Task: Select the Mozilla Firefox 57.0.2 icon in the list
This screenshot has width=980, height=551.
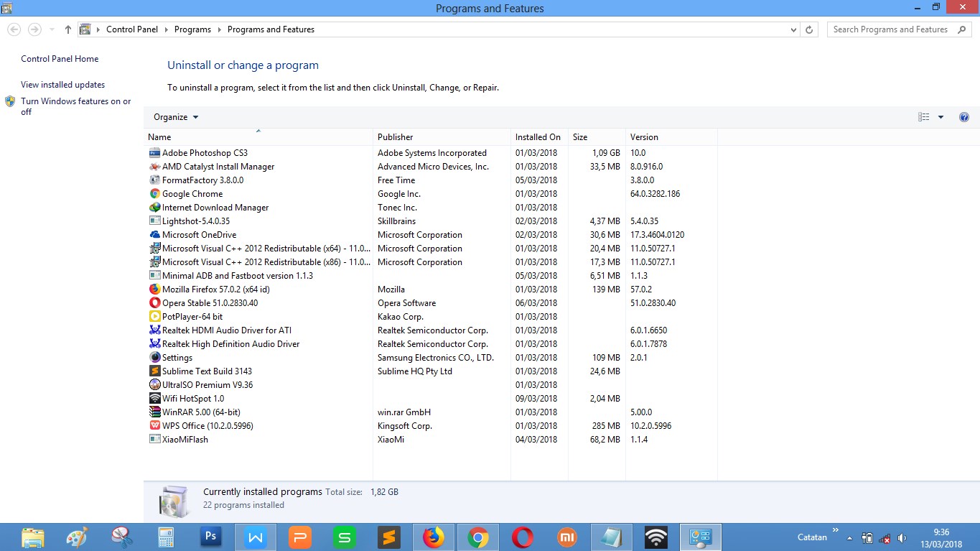Action: (x=154, y=290)
